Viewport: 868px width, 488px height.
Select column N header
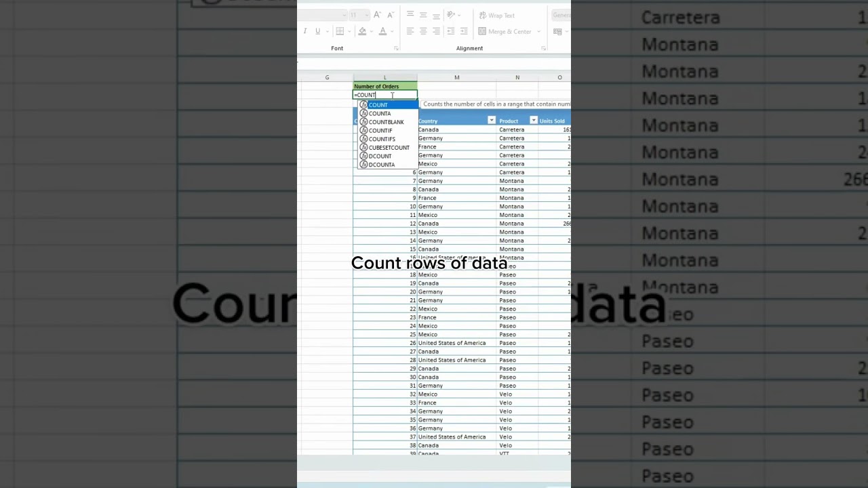click(517, 77)
